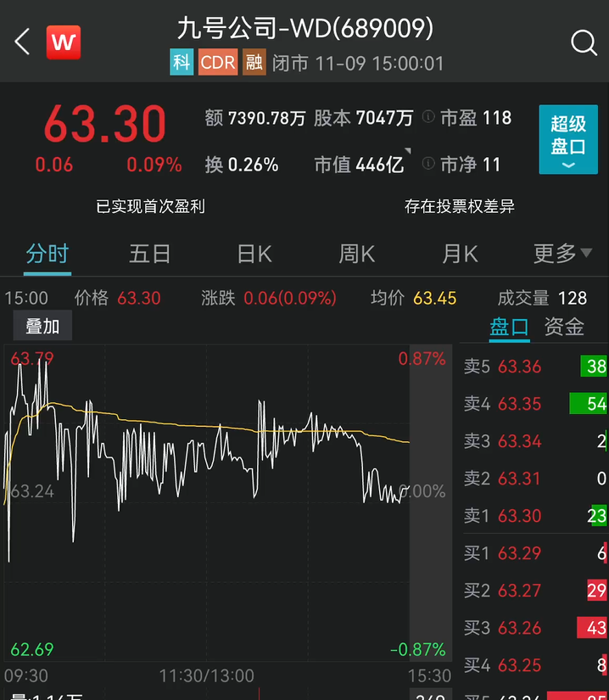Tap 均价 63.45 value

(414, 298)
